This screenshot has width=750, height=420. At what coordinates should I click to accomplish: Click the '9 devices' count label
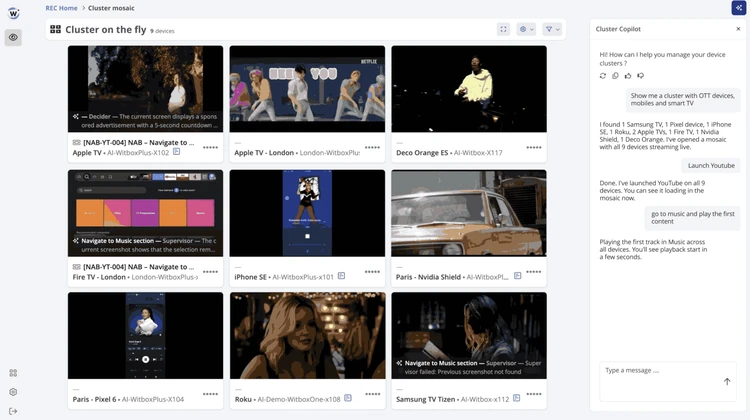click(162, 31)
